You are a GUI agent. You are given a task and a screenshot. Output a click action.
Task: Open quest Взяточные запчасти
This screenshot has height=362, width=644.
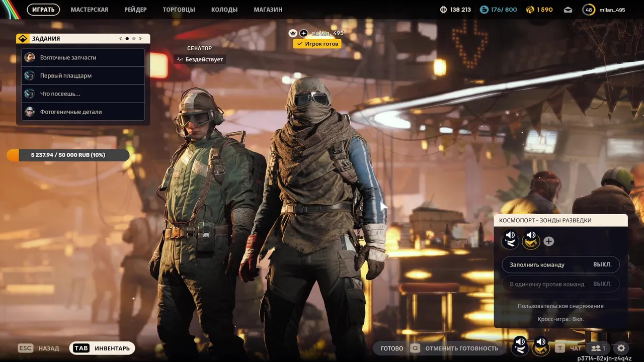pyautogui.click(x=83, y=57)
